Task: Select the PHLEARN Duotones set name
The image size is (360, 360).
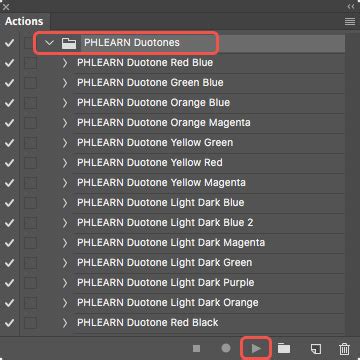Action: (x=132, y=43)
